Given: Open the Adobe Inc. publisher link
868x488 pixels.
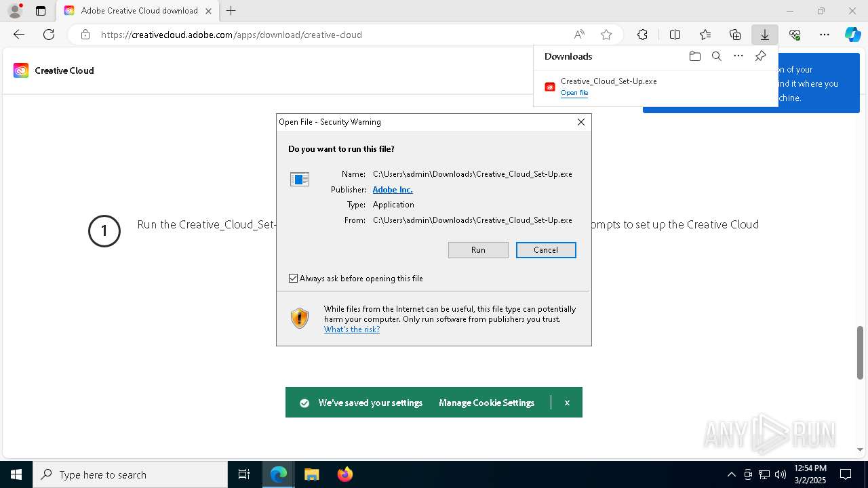Looking at the screenshot, I should (393, 190).
